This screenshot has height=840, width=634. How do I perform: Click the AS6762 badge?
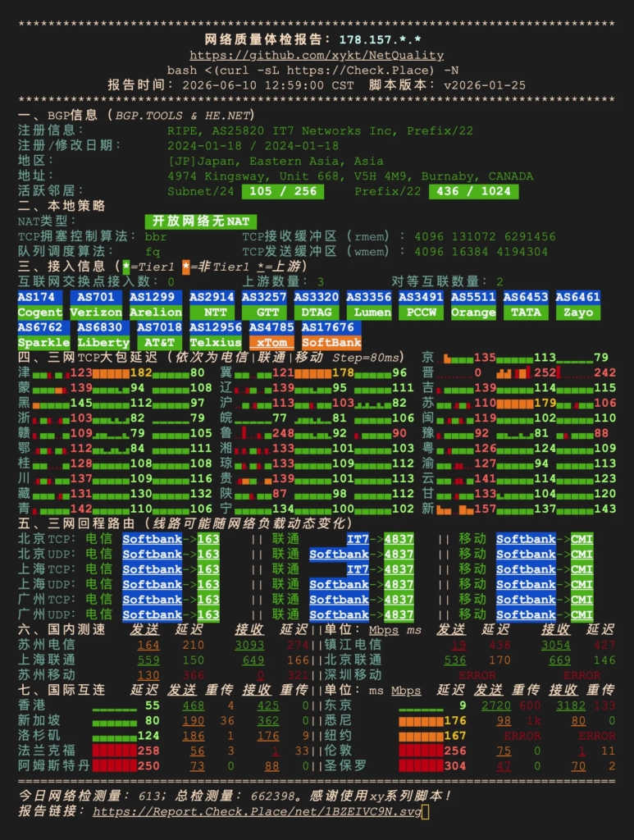(44, 327)
